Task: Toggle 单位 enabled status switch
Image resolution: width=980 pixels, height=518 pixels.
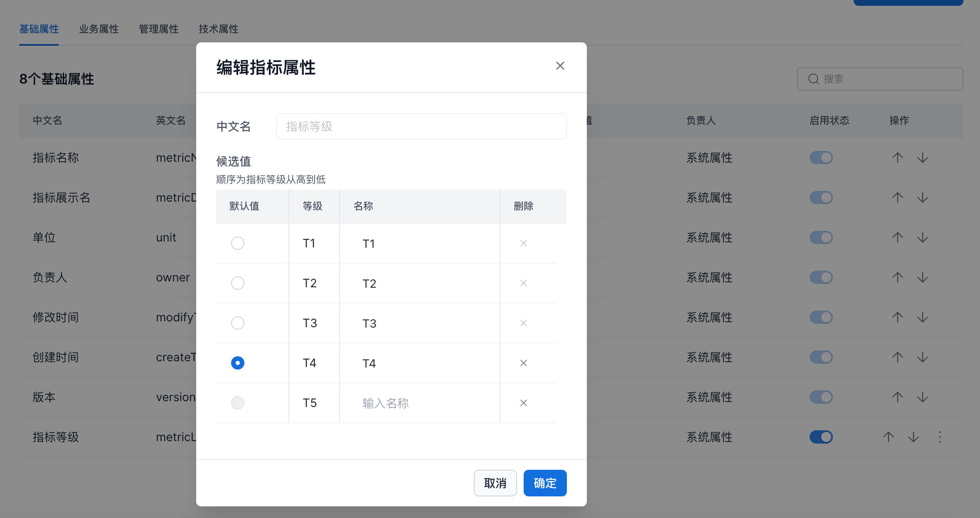Action: click(821, 237)
